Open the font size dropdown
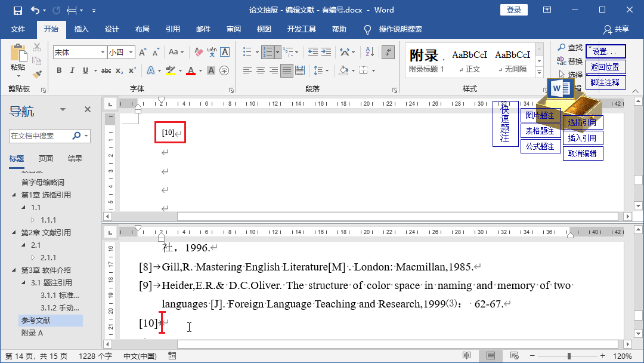This screenshot has width=644, height=363. pos(131,52)
